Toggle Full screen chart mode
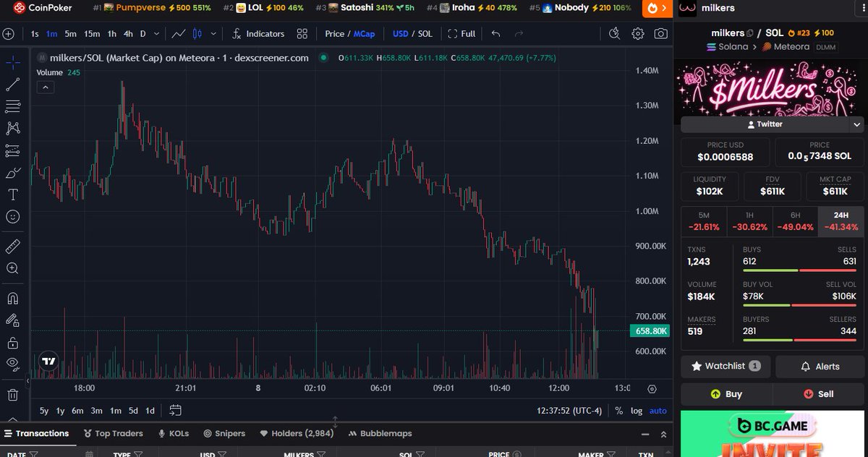Viewport: 868px width, 457px height. pos(461,34)
